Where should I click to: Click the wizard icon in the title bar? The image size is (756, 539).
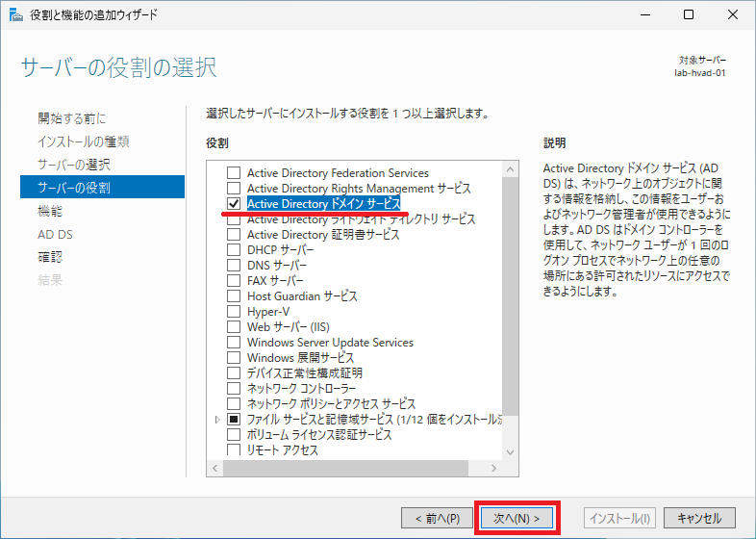point(16,15)
